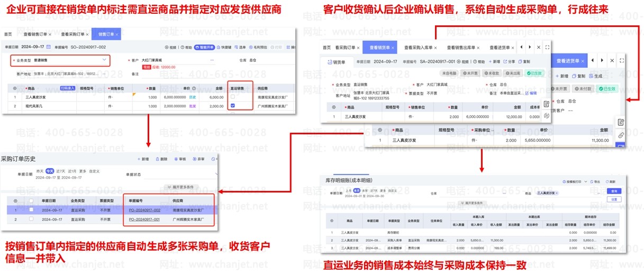Image resolution: width=644 pixels, height=275 pixels.
Task: Open purchase order PO-20240917-001 link
Action: (x=144, y=219)
